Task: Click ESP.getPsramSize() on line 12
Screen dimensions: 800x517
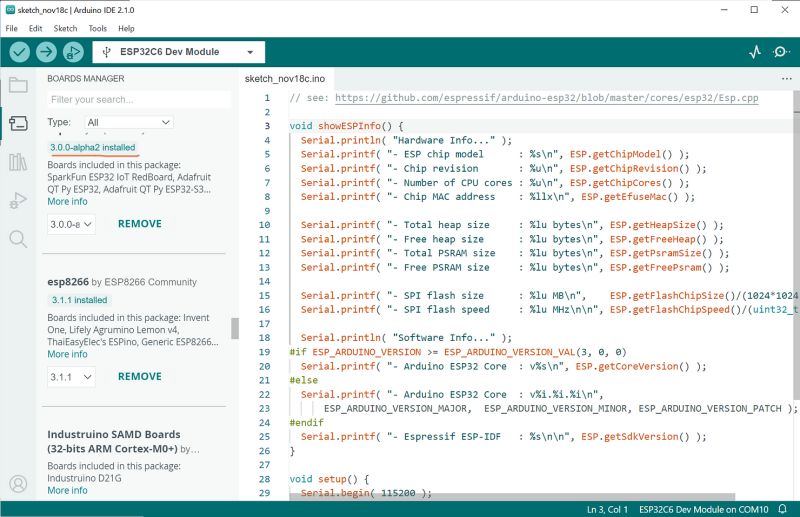Action: click(x=661, y=253)
